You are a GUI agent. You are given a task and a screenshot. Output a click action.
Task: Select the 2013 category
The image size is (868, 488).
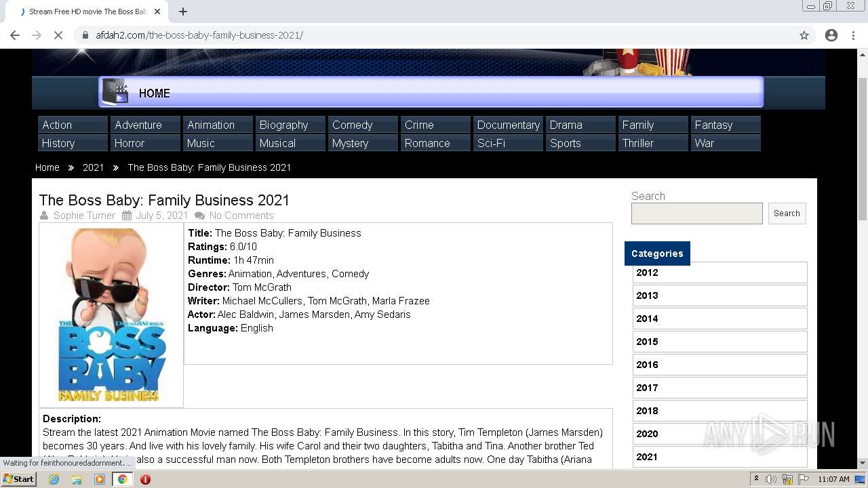tap(719, 296)
